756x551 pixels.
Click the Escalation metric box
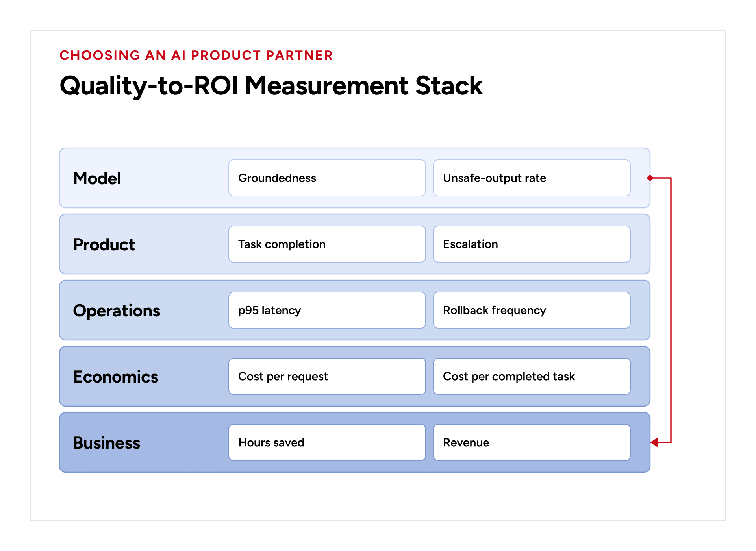[x=532, y=244]
